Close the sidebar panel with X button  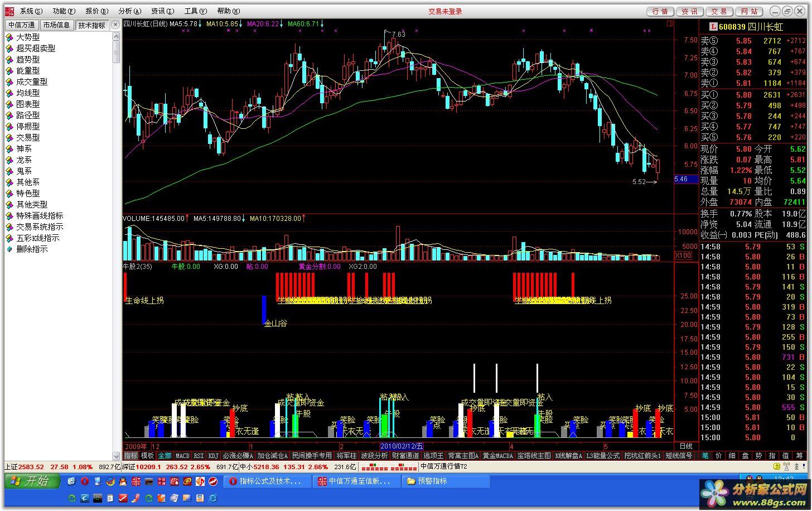point(115,25)
